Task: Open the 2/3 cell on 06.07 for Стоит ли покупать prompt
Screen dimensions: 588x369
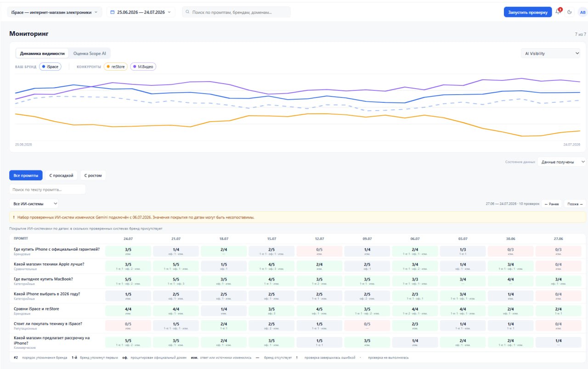Action: pyautogui.click(x=415, y=326)
